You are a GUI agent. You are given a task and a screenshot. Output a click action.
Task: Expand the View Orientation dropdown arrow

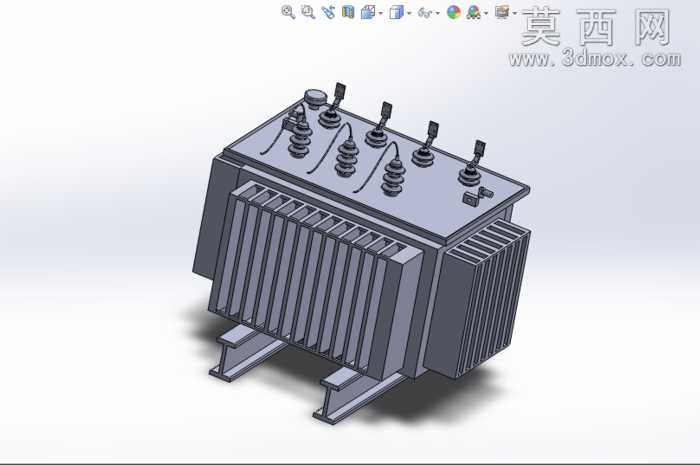click(380, 13)
